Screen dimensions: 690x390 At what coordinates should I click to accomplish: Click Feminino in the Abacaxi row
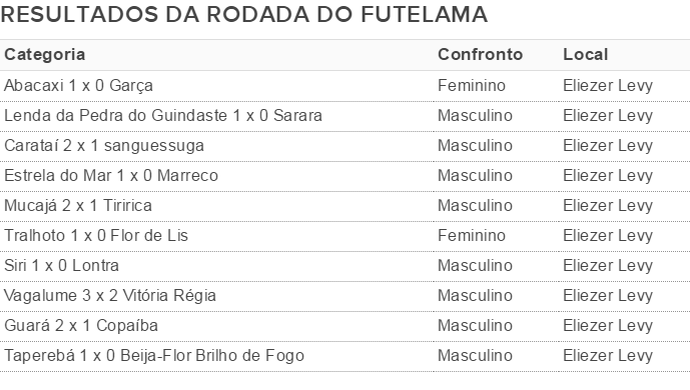click(x=471, y=85)
